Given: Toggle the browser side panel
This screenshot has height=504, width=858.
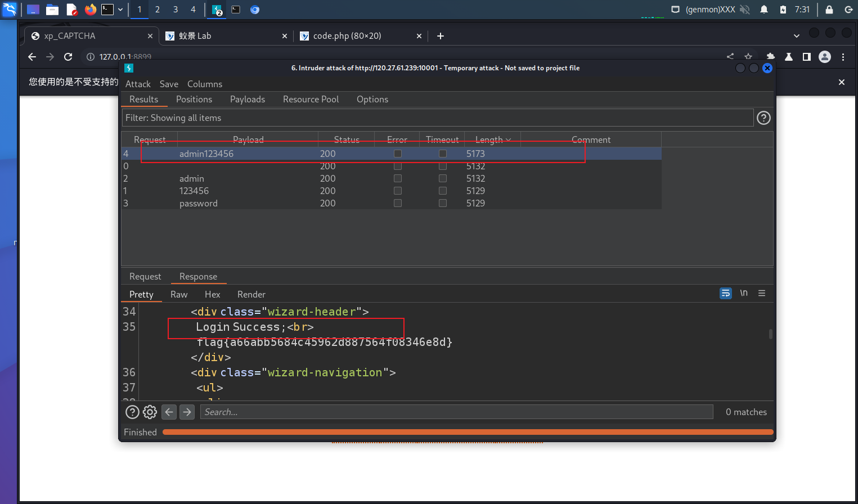Looking at the screenshot, I should (x=807, y=57).
